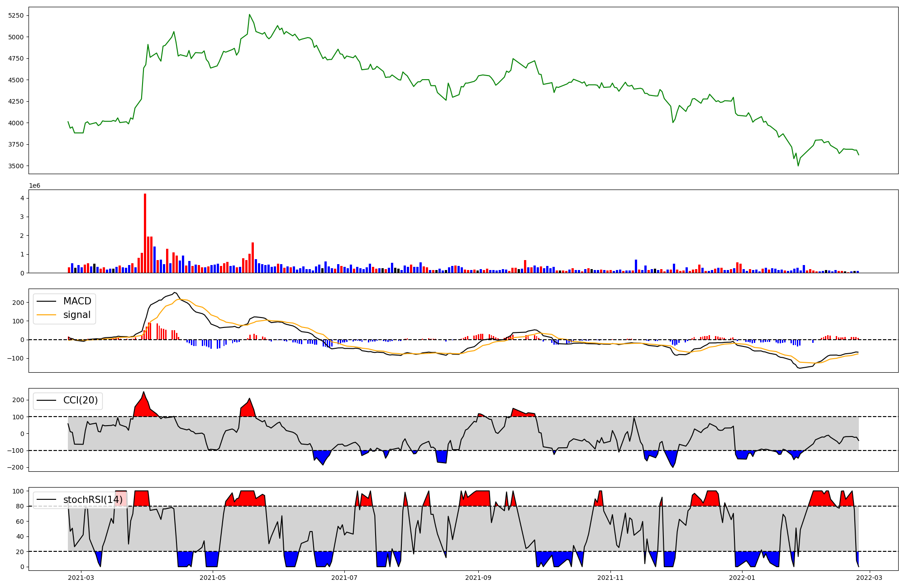Click the tallest red volume bar

[x=145, y=233]
